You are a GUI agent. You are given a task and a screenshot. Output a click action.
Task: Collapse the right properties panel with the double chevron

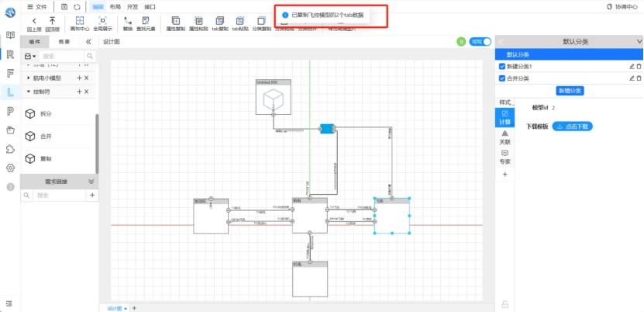coord(501,41)
